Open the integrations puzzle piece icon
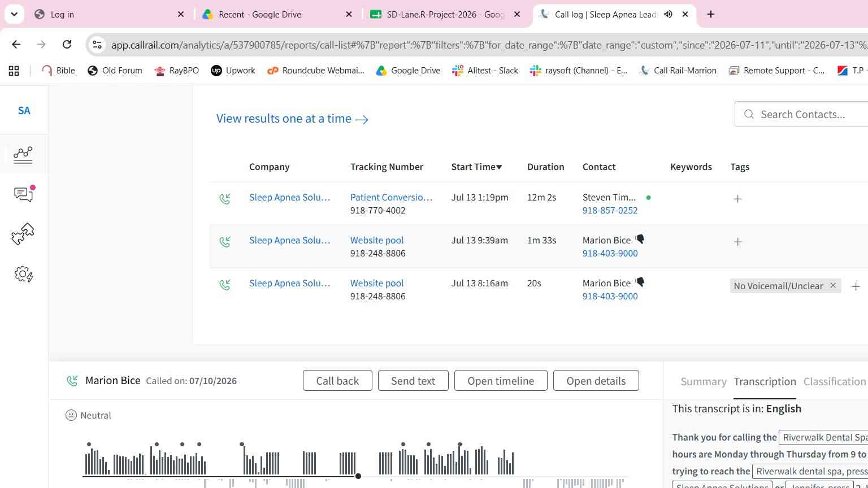Screen dimensions: 868x488 [23, 234]
